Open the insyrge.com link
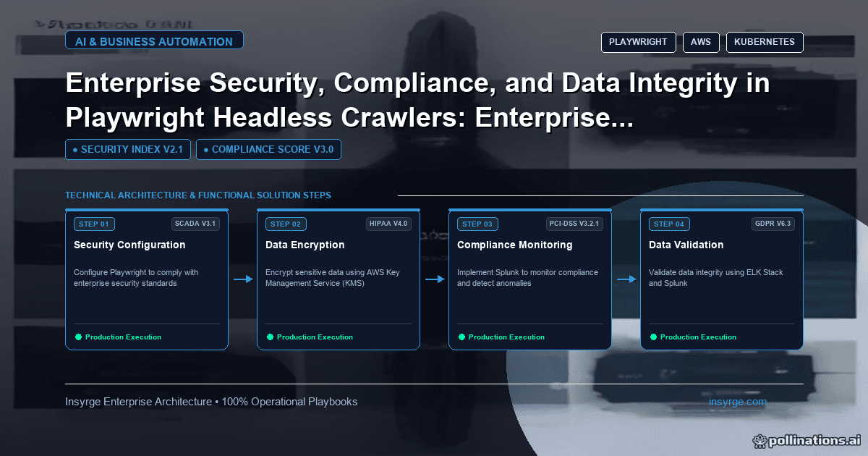The width and height of the screenshot is (868, 456). [x=737, y=402]
